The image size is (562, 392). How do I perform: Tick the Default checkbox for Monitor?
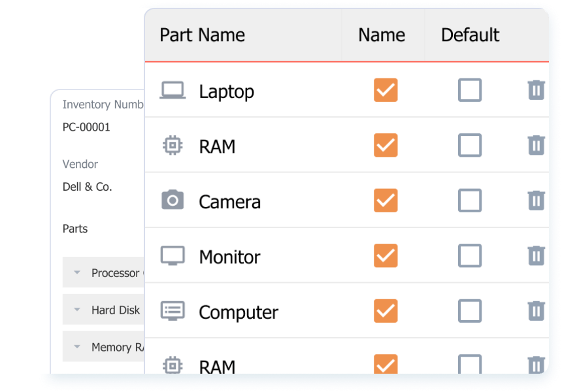pyautogui.click(x=469, y=255)
